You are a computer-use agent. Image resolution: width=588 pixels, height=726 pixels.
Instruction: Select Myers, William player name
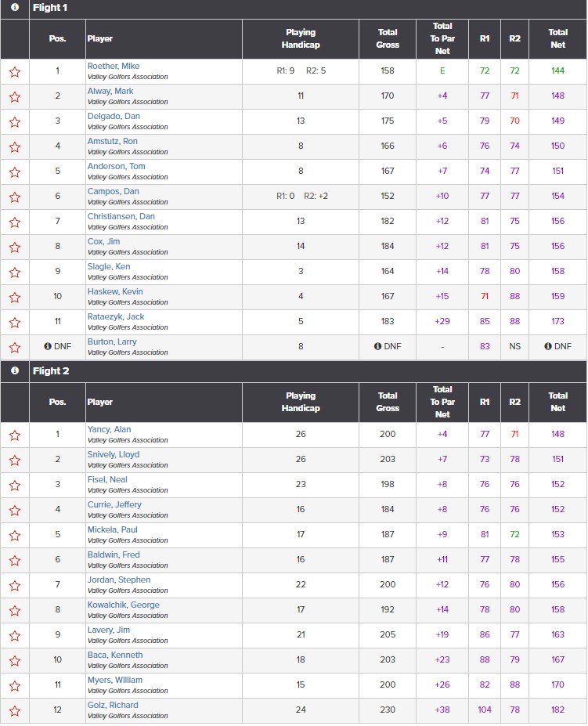(x=115, y=680)
